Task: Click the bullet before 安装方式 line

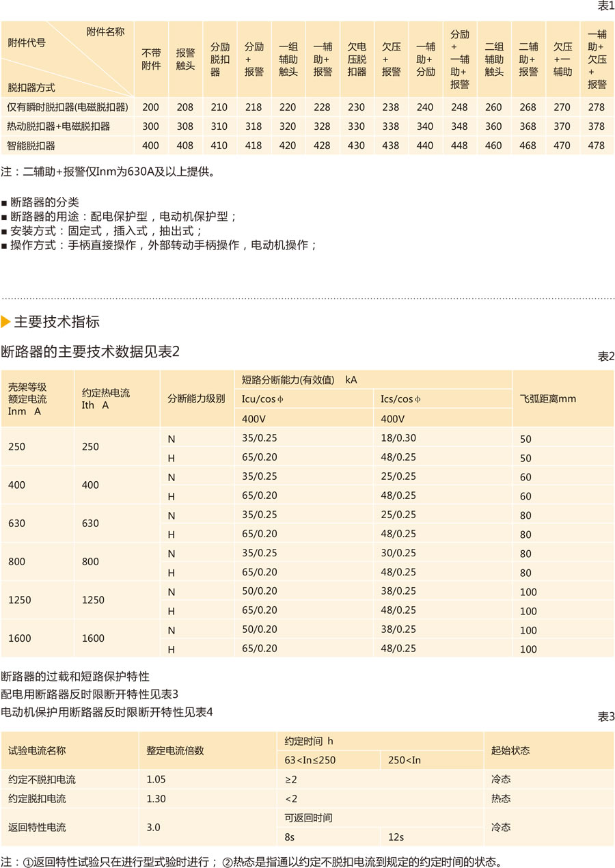Action: (x=5, y=232)
